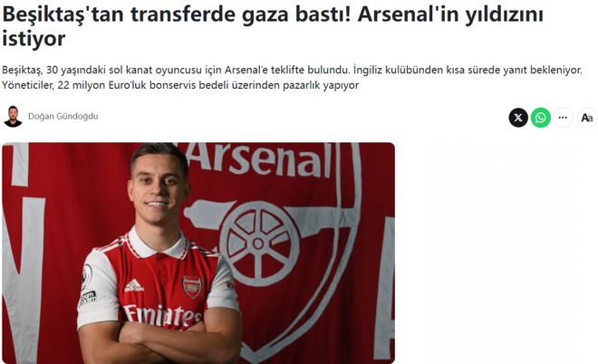Share the article on X
The image size is (598, 364).
tap(518, 117)
